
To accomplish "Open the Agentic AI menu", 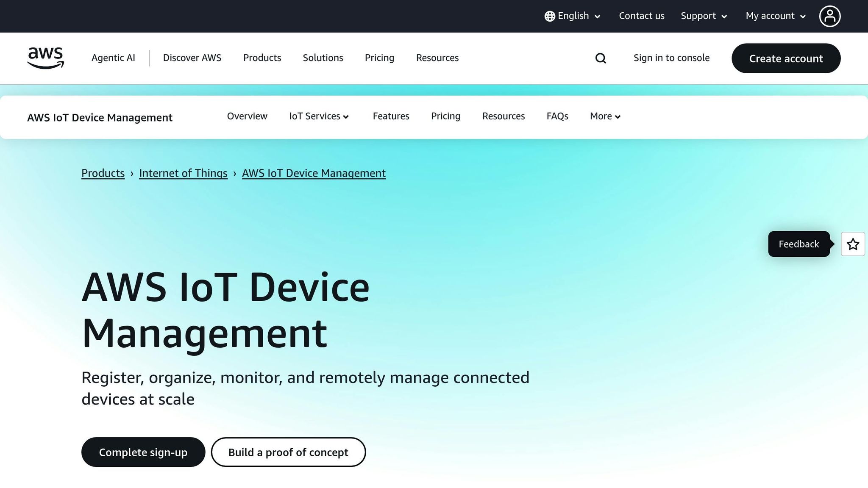I will coord(113,58).
